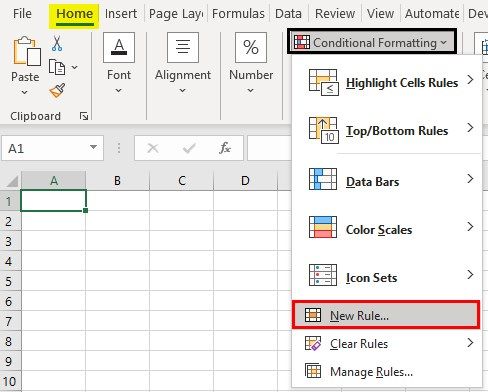Select column A header
Screen dimensions: 488x392
[x=54, y=181]
